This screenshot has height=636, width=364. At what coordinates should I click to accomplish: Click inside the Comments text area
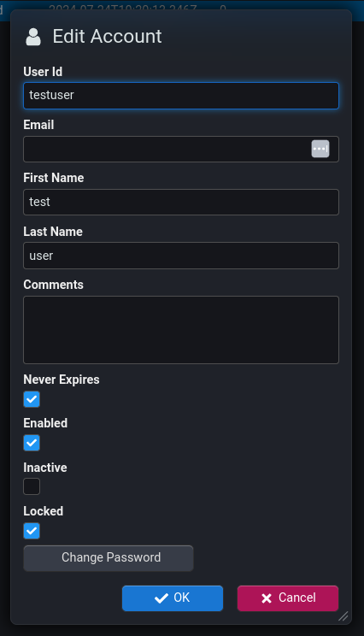click(x=181, y=330)
